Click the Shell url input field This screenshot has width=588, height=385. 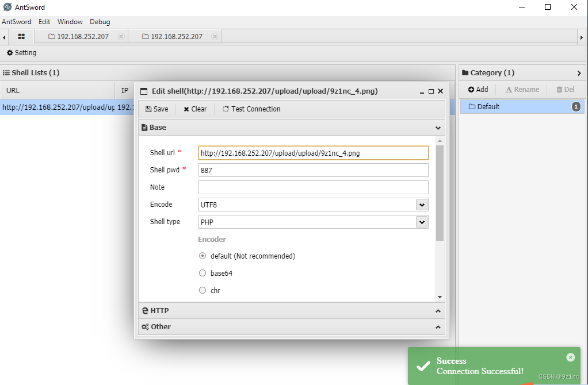pyautogui.click(x=313, y=153)
